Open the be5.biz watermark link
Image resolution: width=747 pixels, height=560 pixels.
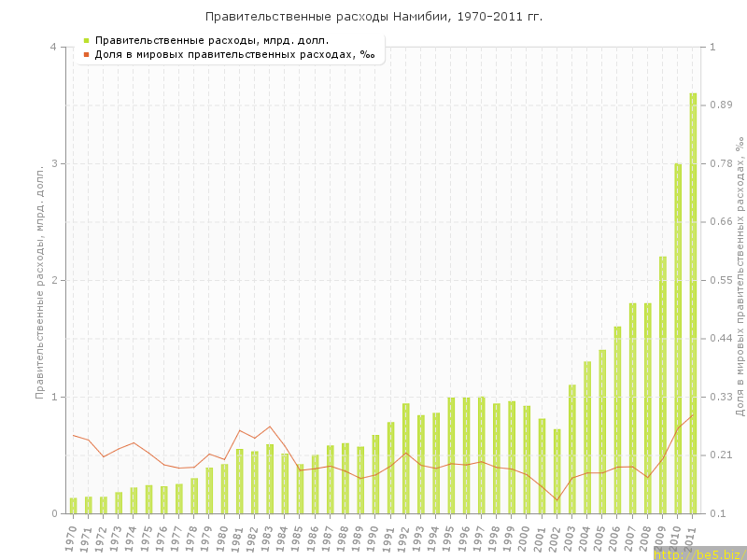(x=698, y=553)
